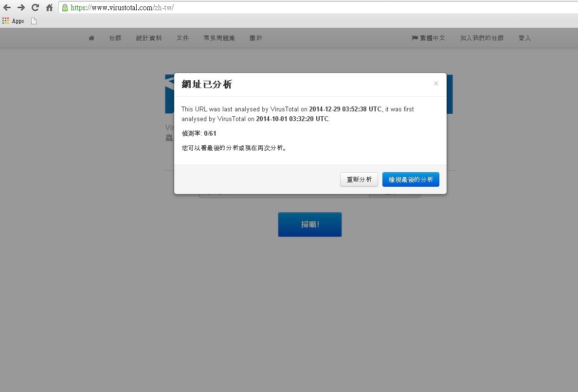Open the blank page bookmark icon

(x=34, y=21)
